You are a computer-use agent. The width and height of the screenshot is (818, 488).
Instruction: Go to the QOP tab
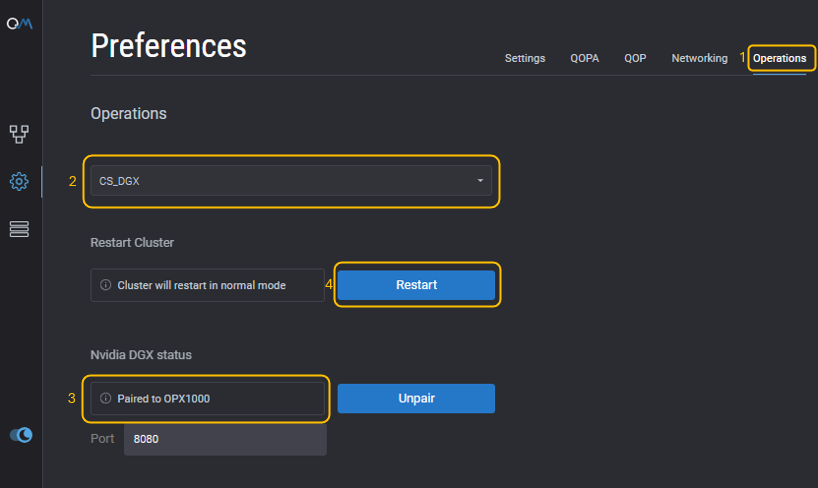635,58
